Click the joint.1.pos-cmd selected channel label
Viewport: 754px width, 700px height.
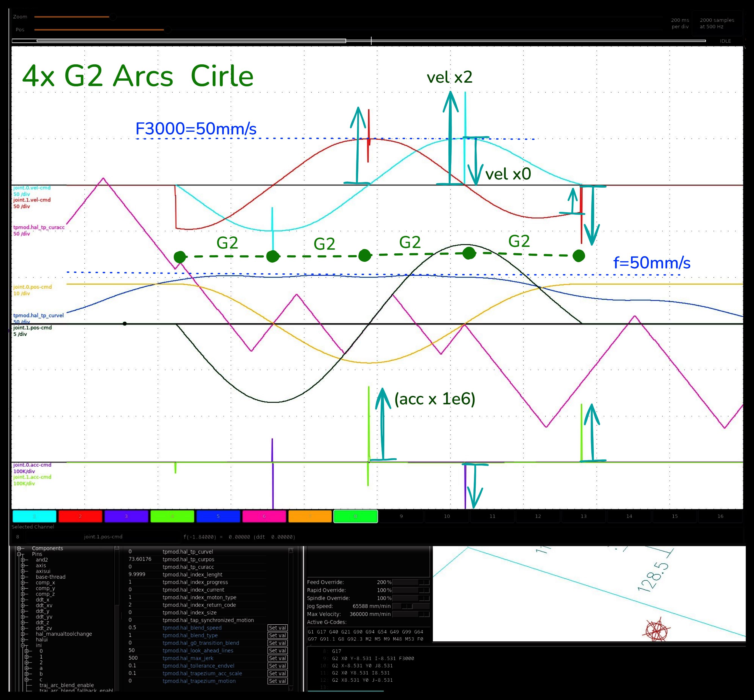pyautogui.click(x=103, y=537)
